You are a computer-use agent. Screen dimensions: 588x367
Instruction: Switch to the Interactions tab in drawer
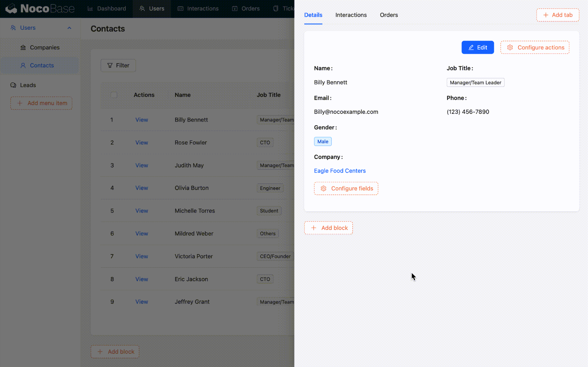point(351,15)
